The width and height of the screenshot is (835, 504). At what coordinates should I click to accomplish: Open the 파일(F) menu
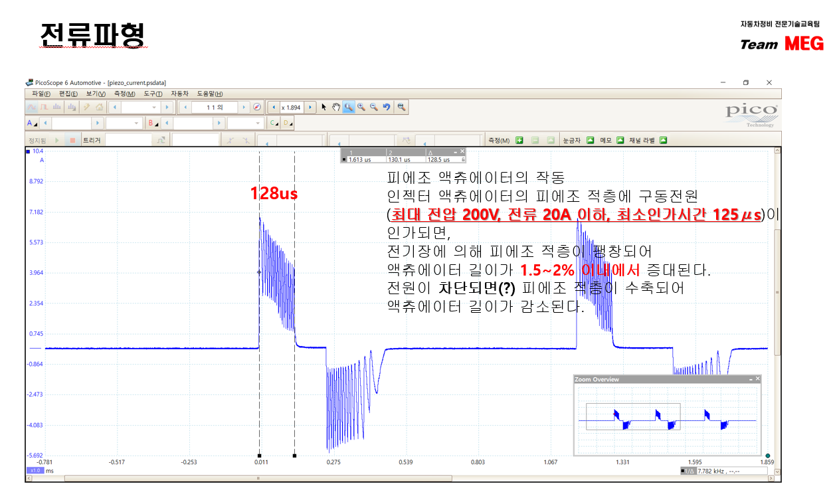(42, 94)
